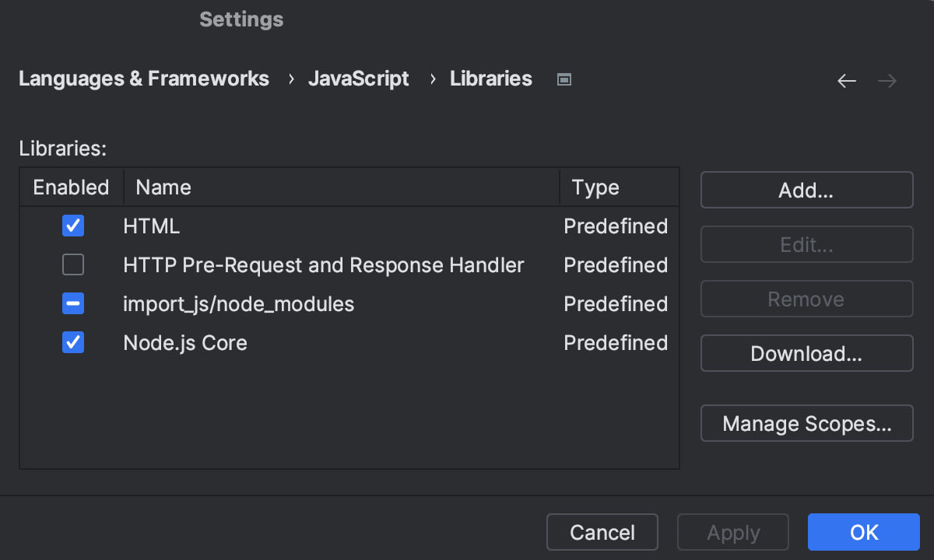Select JavaScript in the breadcrumb path
Screen dimensions: 934x560
pos(359,79)
